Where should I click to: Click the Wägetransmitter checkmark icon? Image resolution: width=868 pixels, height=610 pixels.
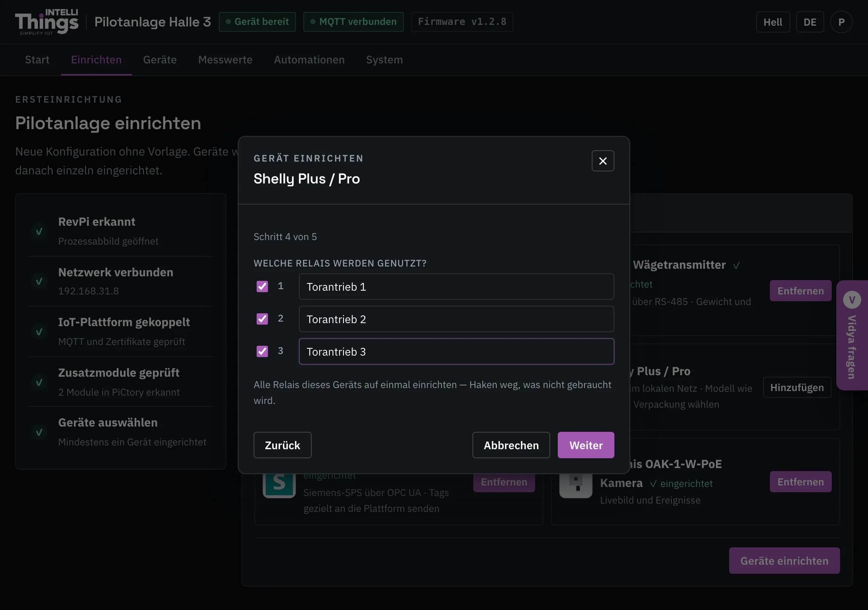point(736,265)
